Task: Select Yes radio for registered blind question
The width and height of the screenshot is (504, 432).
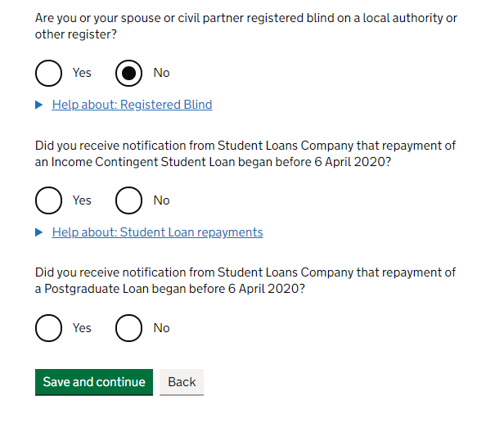Action: [48, 73]
